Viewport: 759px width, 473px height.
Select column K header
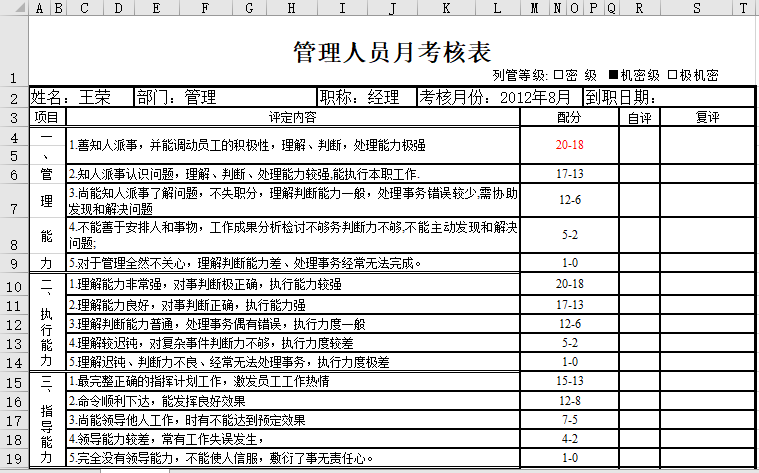pyautogui.click(x=445, y=9)
